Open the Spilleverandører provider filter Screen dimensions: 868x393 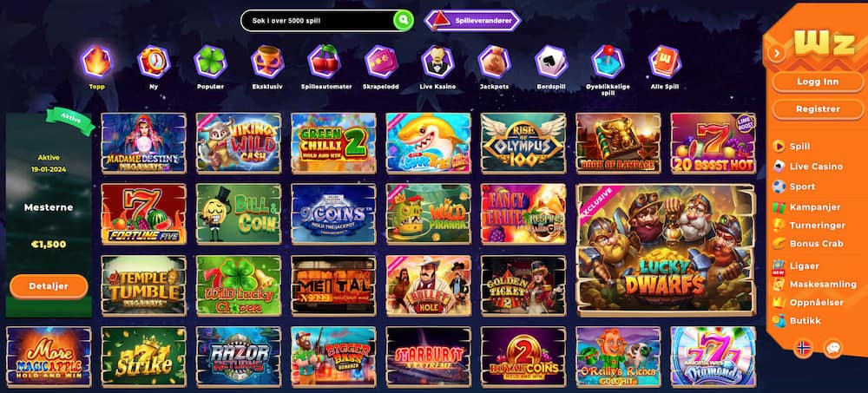(x=473, y=21)
